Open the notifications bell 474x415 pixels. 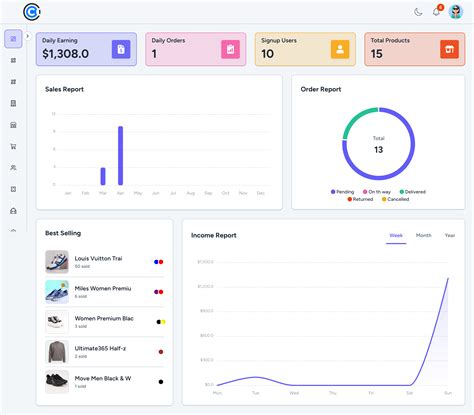coord(436,12)
